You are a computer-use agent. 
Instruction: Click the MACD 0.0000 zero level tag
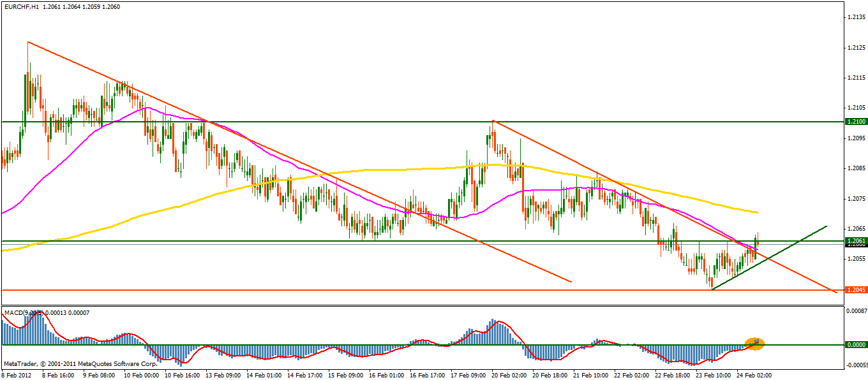[854, 345]
